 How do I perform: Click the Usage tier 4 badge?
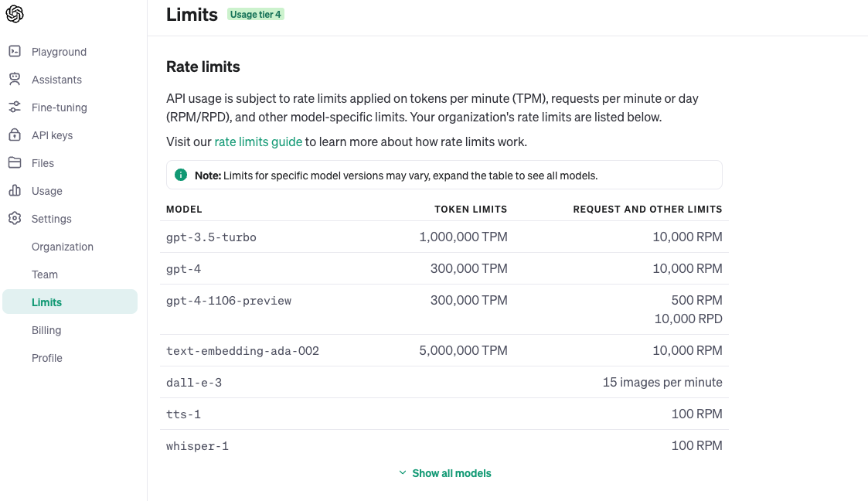256,15
